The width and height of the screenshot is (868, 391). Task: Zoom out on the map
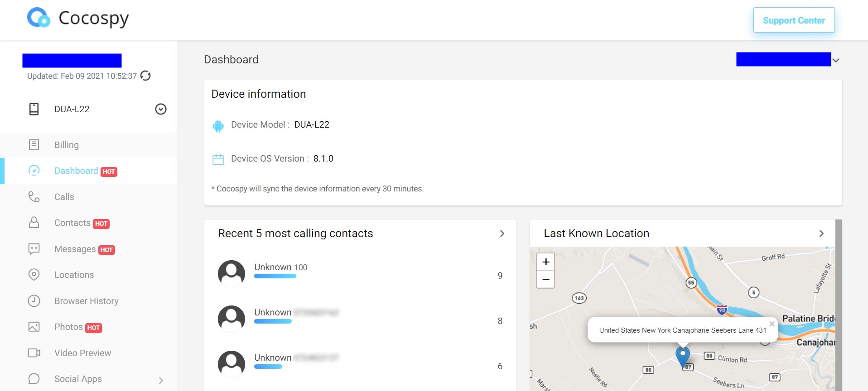pyautogui.click(x=545, y=279)
